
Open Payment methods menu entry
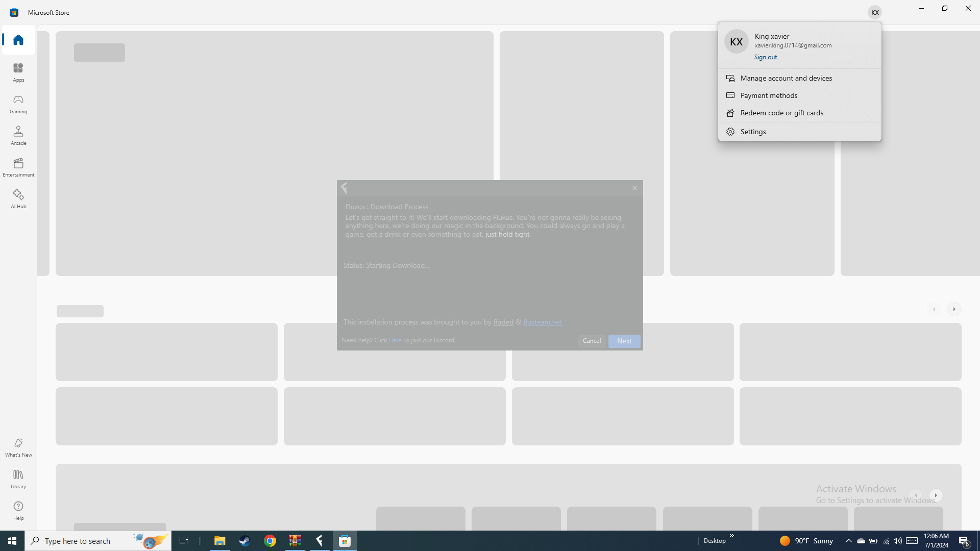point(799,95)
